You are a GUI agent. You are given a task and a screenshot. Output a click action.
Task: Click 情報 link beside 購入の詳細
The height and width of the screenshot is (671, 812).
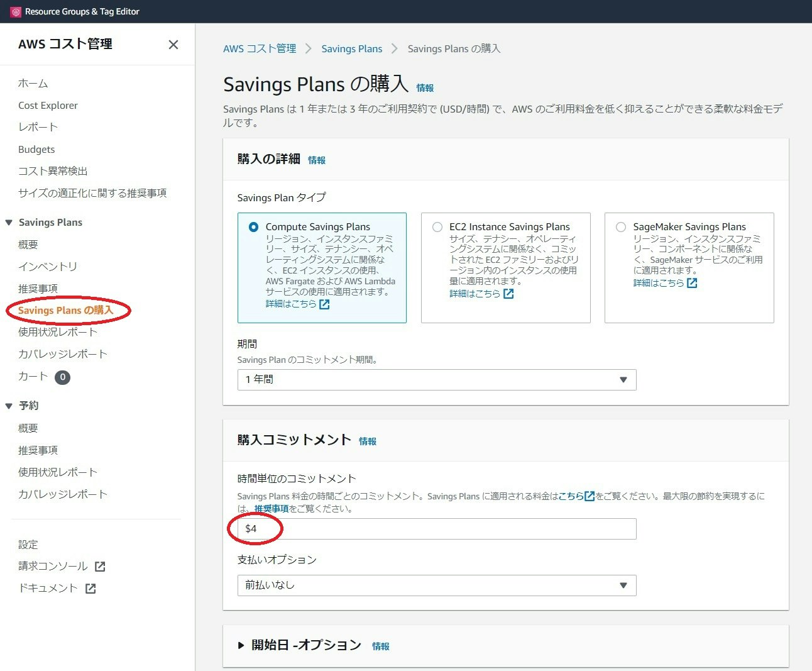(317, 160)
